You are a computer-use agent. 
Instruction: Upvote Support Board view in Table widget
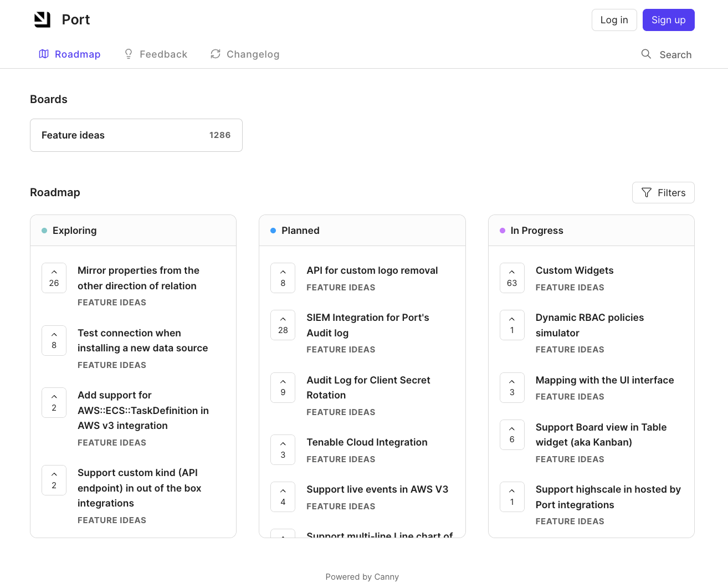[x=512, y=434]
